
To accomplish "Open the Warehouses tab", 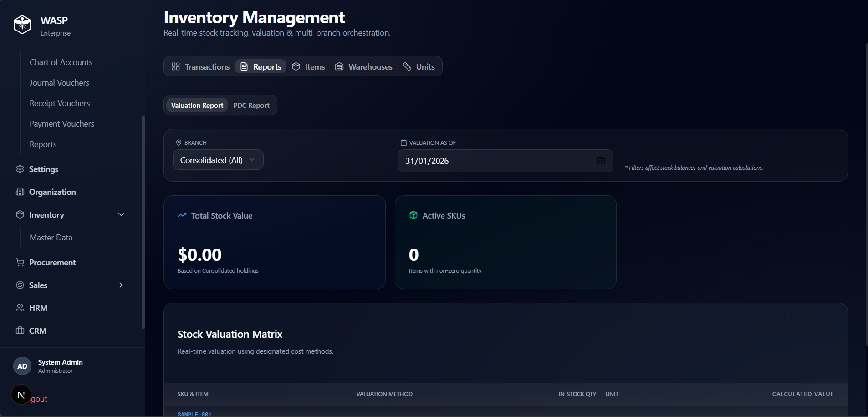I will coord(364,66).
